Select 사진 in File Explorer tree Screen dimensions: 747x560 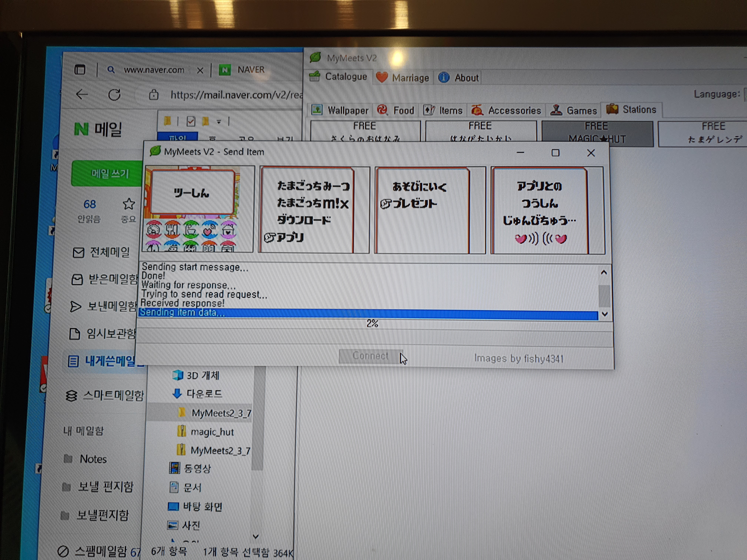click(184, 525)
